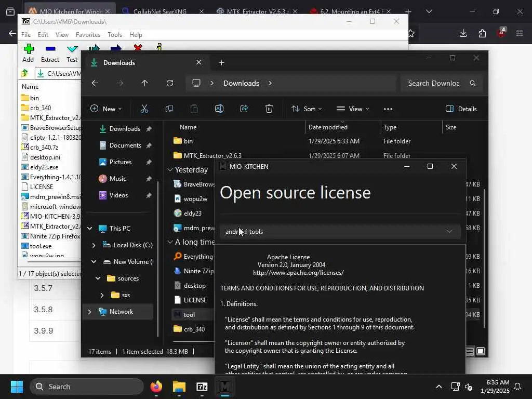Click the Extract icon in 7-Zip toolbar
This screenshot has width=532, height=399.
[50, 54]
